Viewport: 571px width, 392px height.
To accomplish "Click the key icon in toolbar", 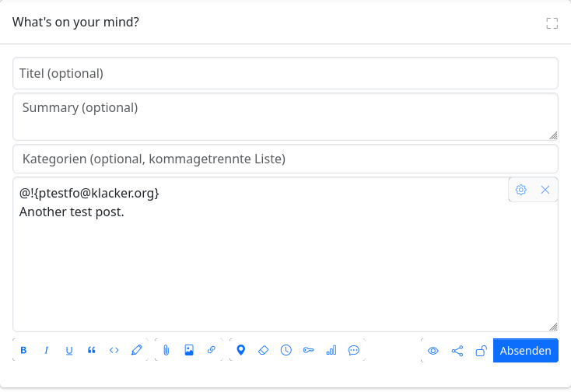I will [309, 350].
